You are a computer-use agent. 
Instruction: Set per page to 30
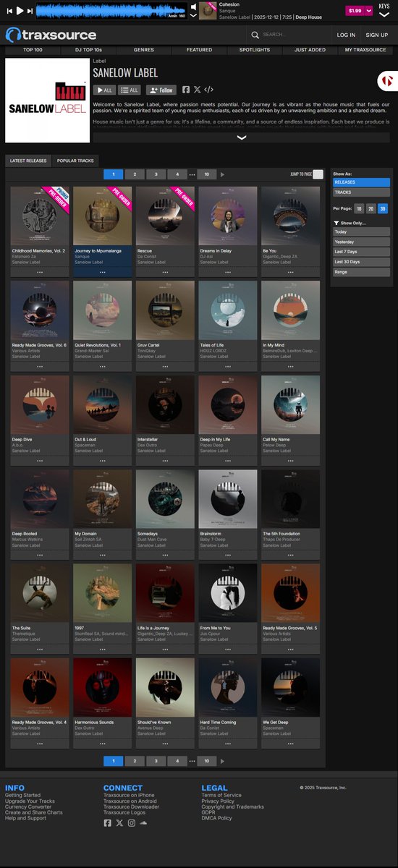click(x=384, y=208)
